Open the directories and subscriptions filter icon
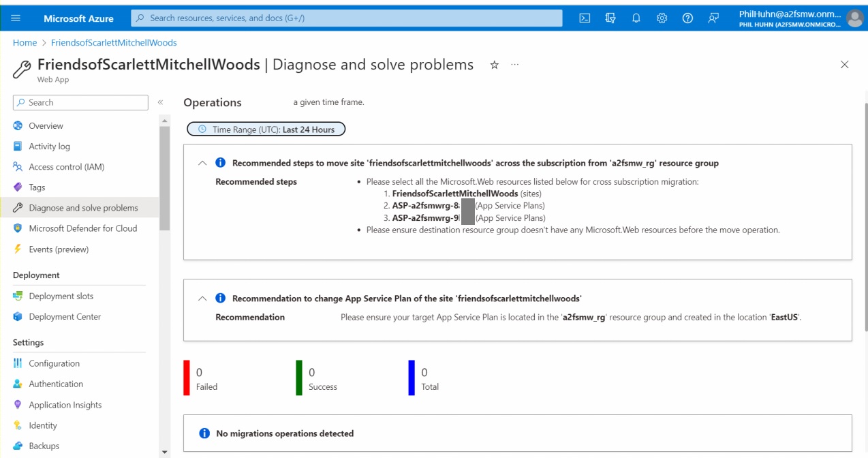 click(610, 18)
